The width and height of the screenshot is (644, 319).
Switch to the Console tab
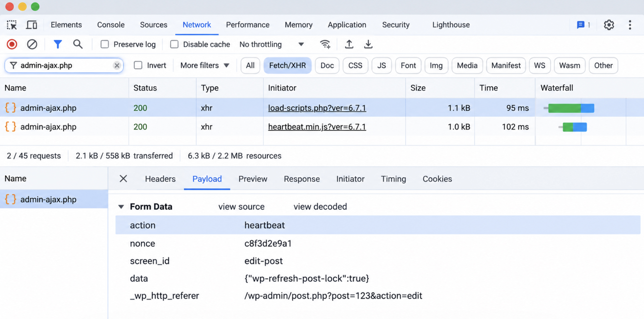coord(111,25)
